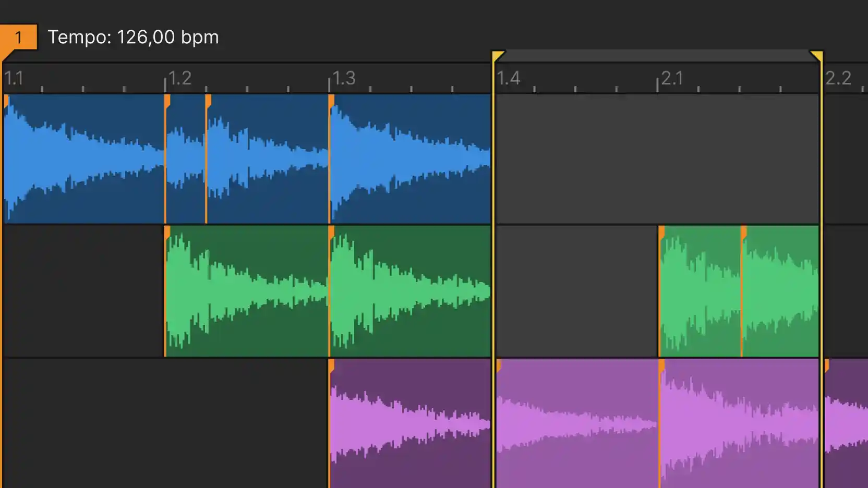Viewport: 868px width, 488px height.
Task: Select the blue audio clip starting at 1.1
Action: pos(83,159)
